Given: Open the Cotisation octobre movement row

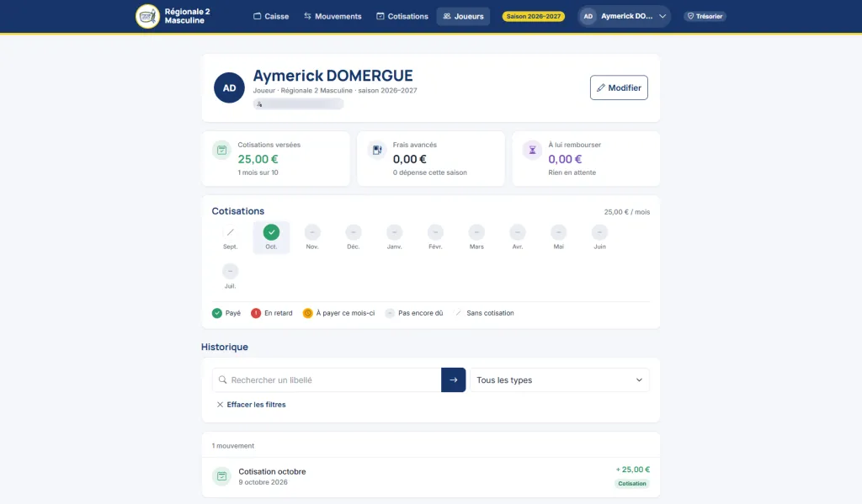Looking at the screenshot, I should click(x=430, y=477).
